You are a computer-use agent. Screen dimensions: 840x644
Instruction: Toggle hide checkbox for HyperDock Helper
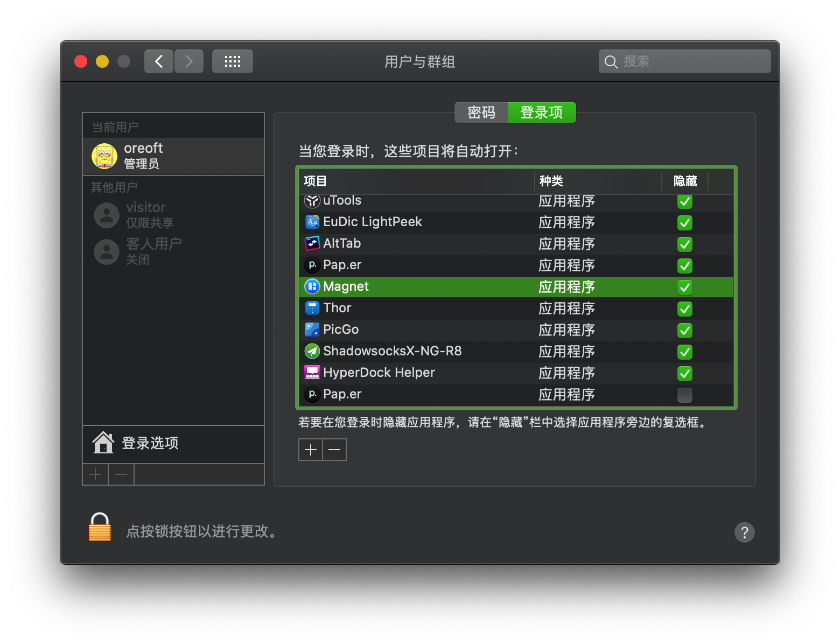pyautogui.click(x=685, y=374)
